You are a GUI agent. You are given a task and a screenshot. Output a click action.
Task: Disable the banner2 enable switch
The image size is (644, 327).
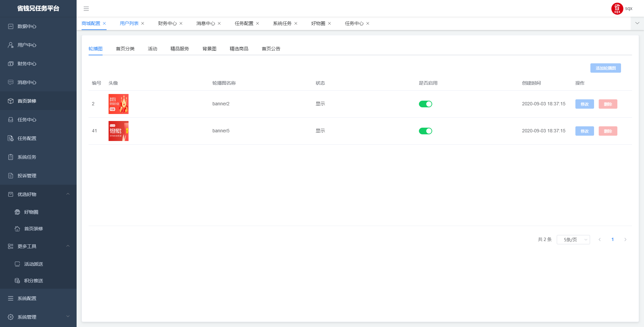point(425,104)
